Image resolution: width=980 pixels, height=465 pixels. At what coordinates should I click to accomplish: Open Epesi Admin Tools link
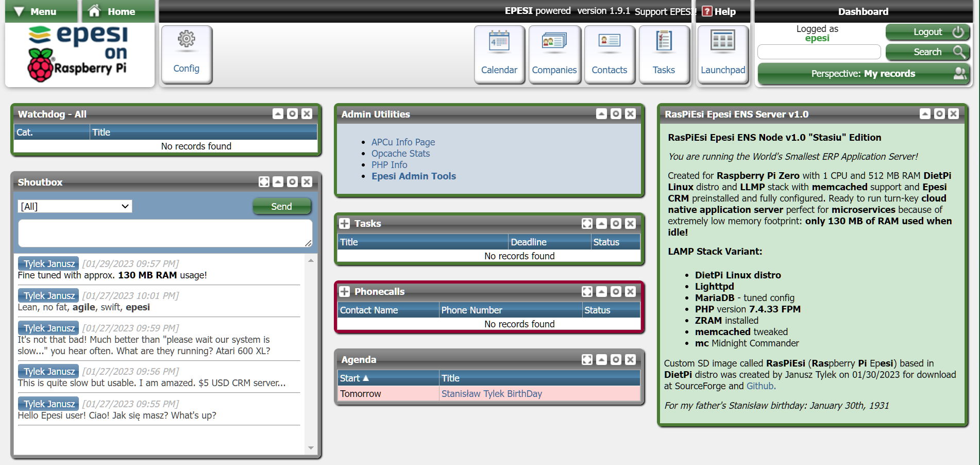414,176
